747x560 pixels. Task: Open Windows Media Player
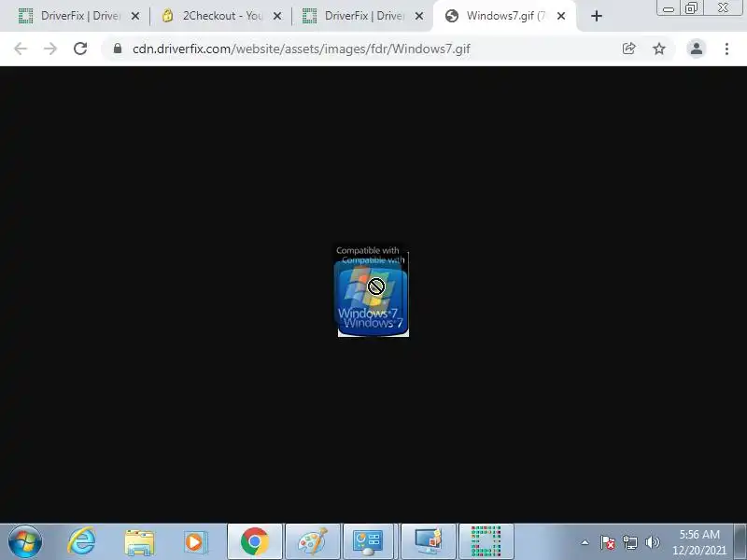(195, 542)
